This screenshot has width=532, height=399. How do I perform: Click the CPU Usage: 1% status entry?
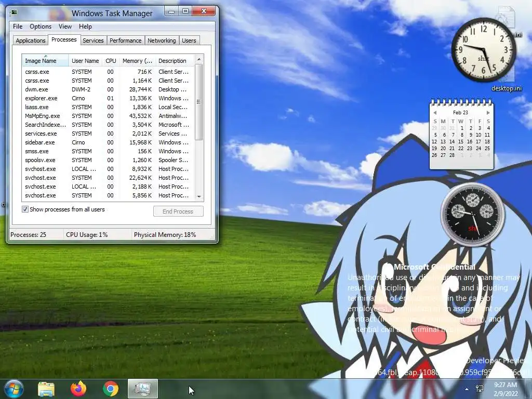pos(97,235)
